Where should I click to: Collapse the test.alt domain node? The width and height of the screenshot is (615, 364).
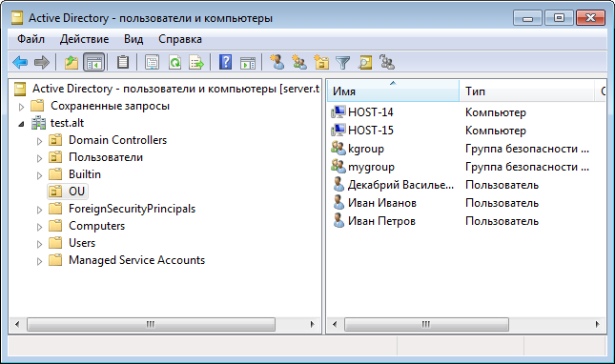click(21, 124)
